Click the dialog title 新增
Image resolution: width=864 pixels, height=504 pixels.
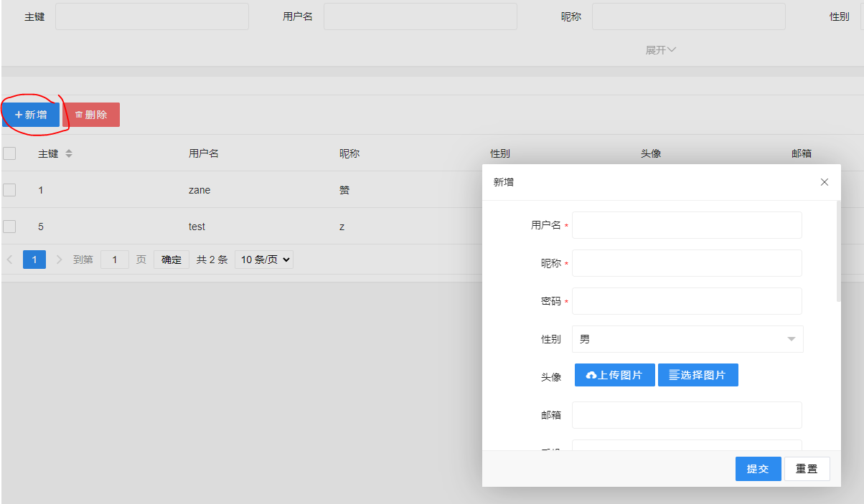504,182
